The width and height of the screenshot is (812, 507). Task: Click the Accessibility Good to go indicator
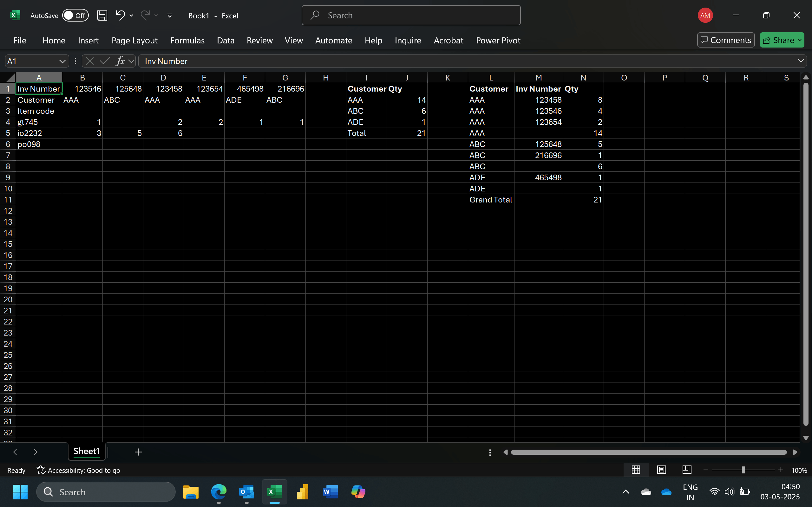[x=79, y=470]
